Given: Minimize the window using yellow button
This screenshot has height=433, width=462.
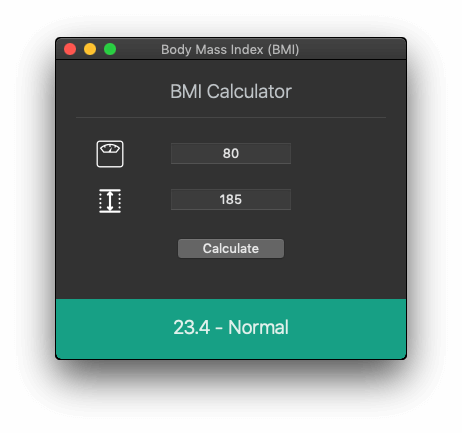Looking at the screenshot, I should 90,49.
